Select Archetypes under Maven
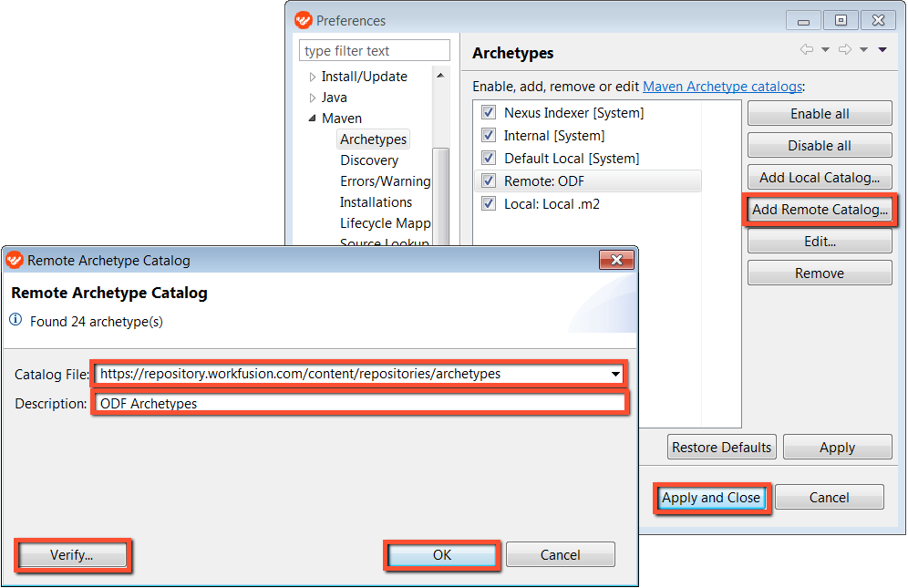The height and width of the screenshot is (588, 908). click(x=374, y=139)
